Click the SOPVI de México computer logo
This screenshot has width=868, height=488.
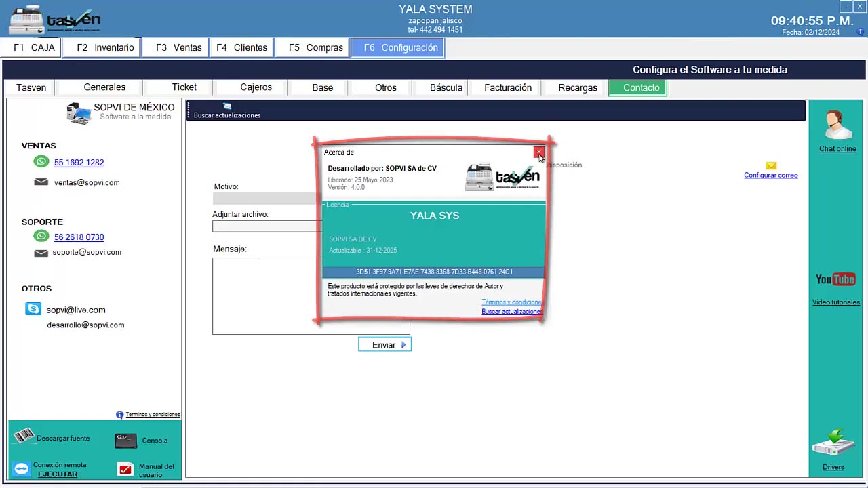pyautogui.click(x=79, y=113)
